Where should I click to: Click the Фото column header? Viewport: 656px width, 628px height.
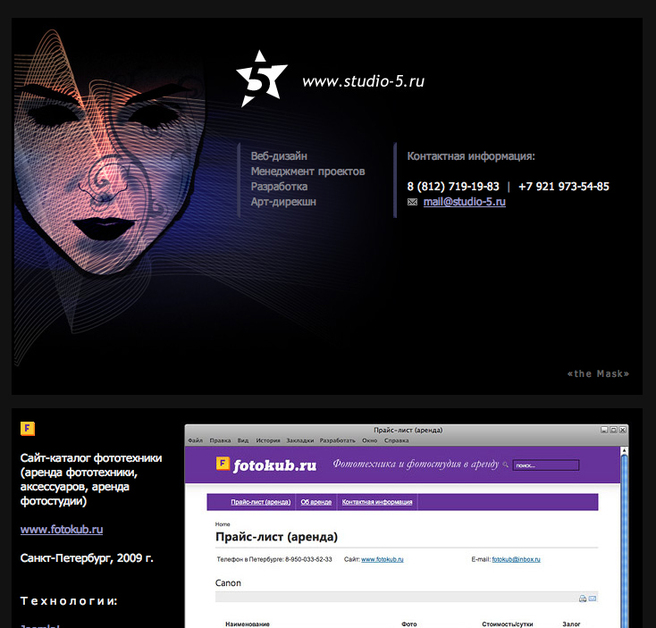[x=409, y=624]
